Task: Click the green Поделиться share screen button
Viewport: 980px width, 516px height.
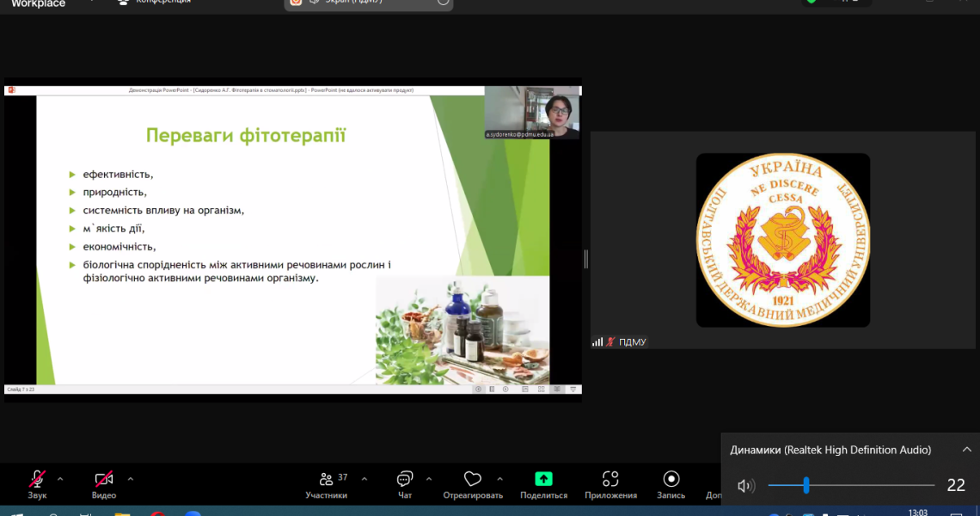Action: (544, 485)
